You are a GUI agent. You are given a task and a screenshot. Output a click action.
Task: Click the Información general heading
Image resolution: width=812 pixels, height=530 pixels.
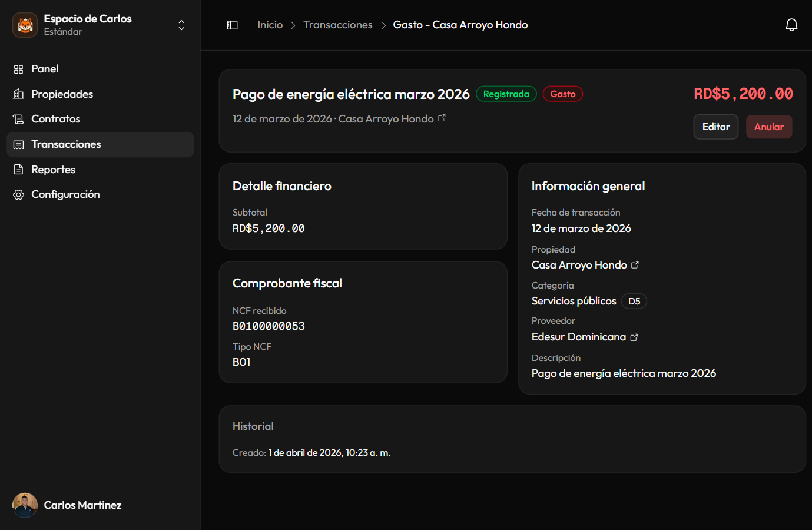[588, 186]
